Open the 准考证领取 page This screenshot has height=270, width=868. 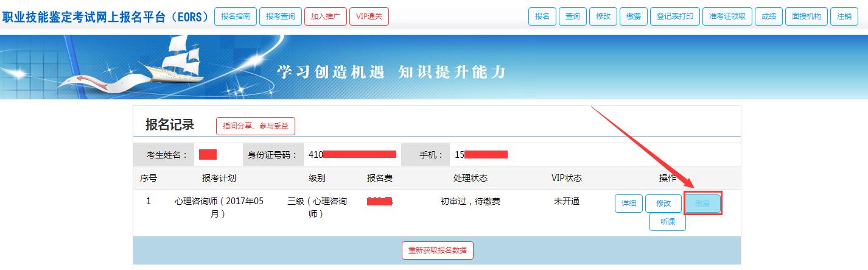(x=727, y=16)
